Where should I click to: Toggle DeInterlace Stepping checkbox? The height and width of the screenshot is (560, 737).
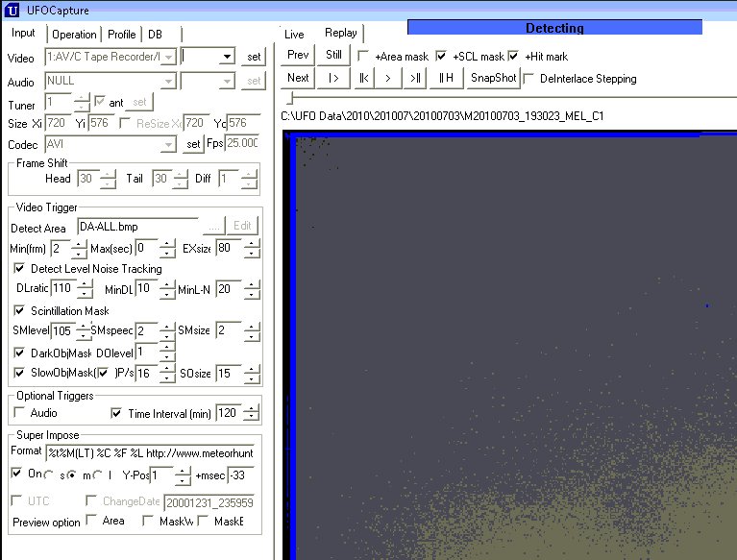529,79
